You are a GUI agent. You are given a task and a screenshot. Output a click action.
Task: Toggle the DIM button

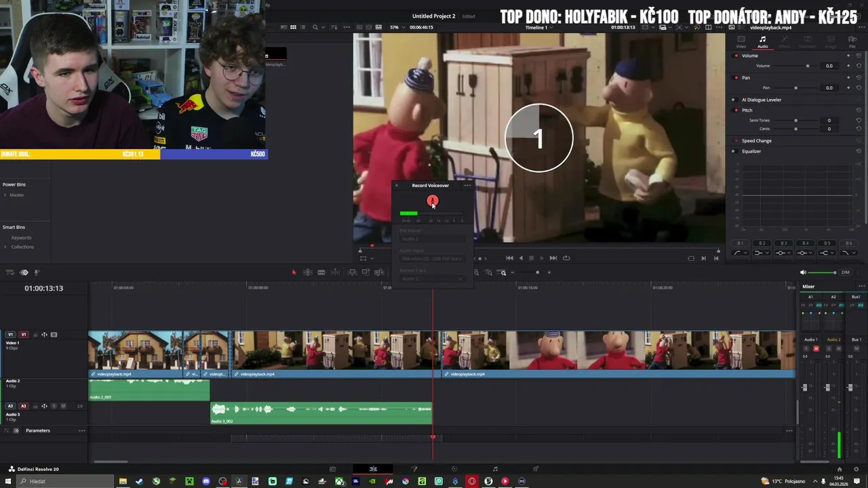pyautogui.click(x=845, y=272)
